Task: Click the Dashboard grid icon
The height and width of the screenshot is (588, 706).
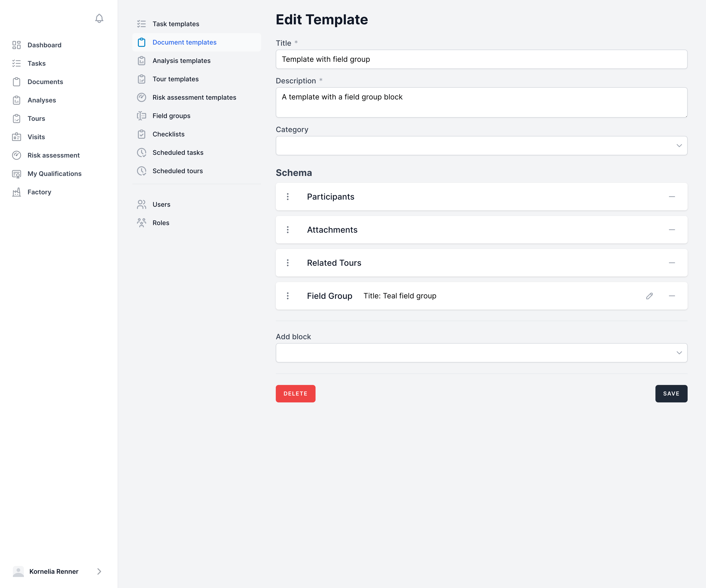Action: (x=17, y=45)
